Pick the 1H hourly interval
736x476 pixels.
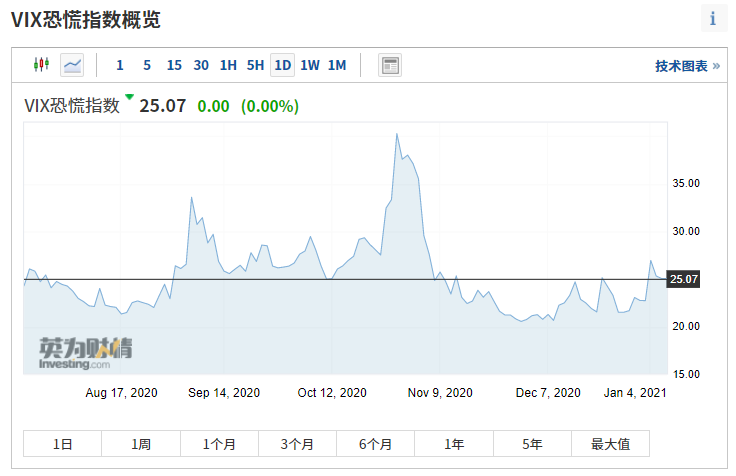(228, 65)
